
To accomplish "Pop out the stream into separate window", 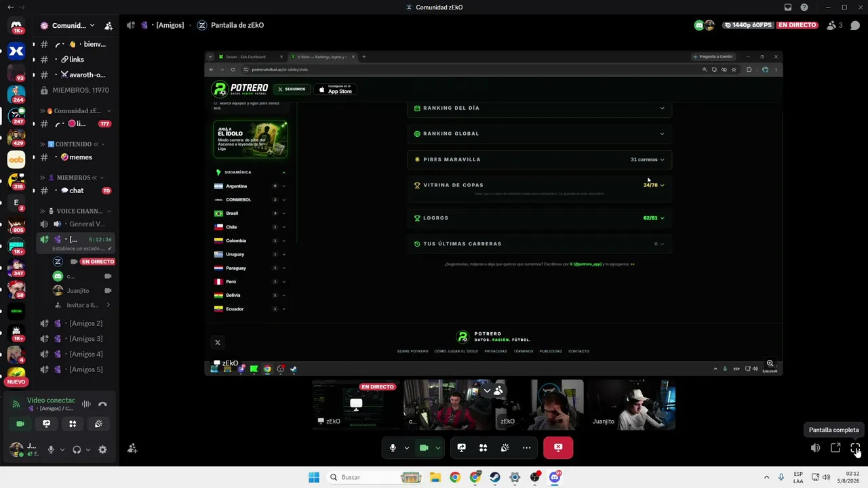I will pos(835,448).
